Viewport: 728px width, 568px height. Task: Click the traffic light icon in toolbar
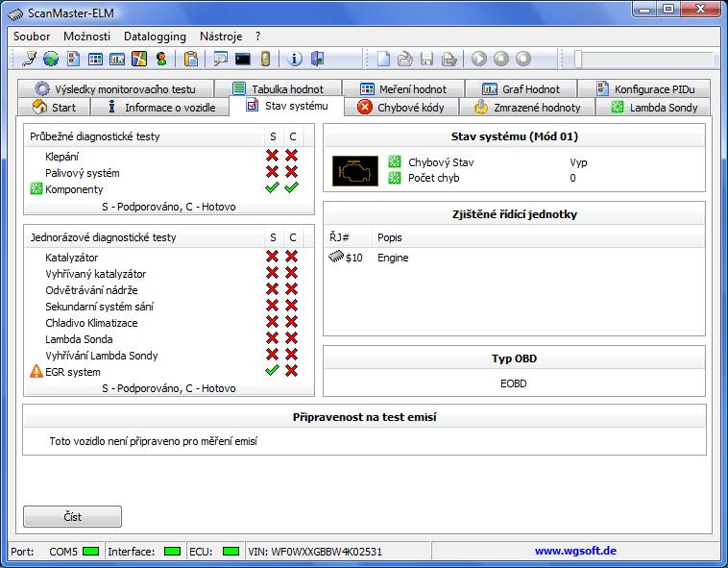tap(160, 59)
